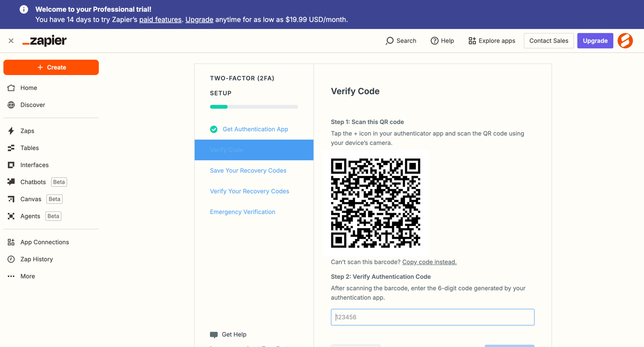Click the QR code image

pyautogui.click(x=376, y=203)
